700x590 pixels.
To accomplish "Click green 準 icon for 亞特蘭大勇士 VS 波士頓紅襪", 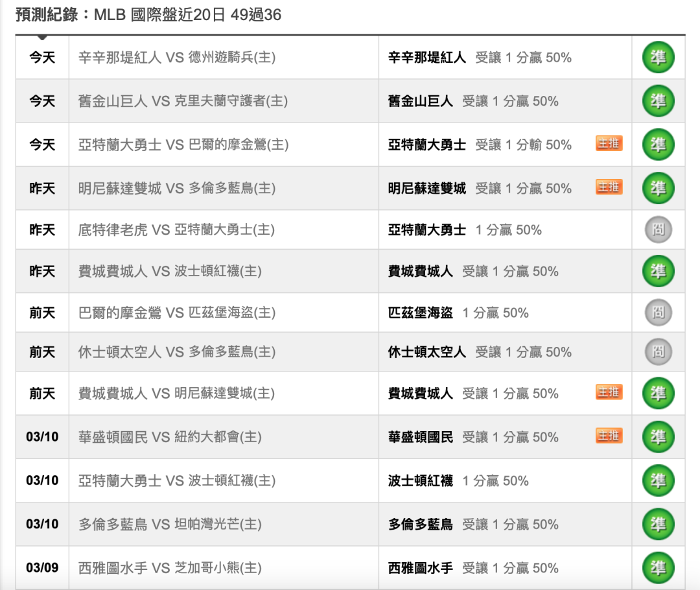I will click(658, 480).
